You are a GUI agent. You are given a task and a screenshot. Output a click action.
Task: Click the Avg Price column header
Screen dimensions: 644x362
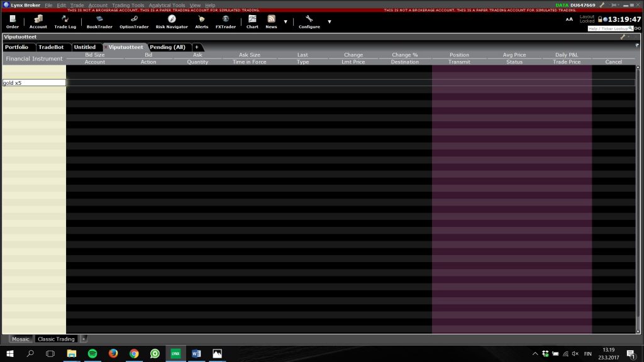514,55
